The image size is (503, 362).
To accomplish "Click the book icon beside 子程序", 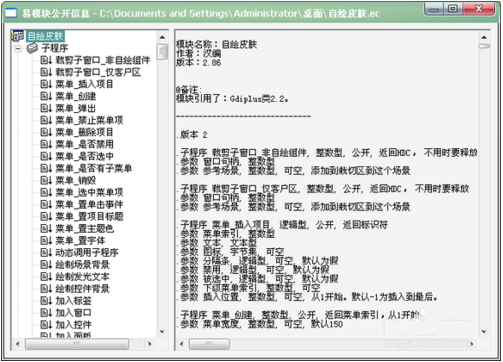I will (32, 48).
